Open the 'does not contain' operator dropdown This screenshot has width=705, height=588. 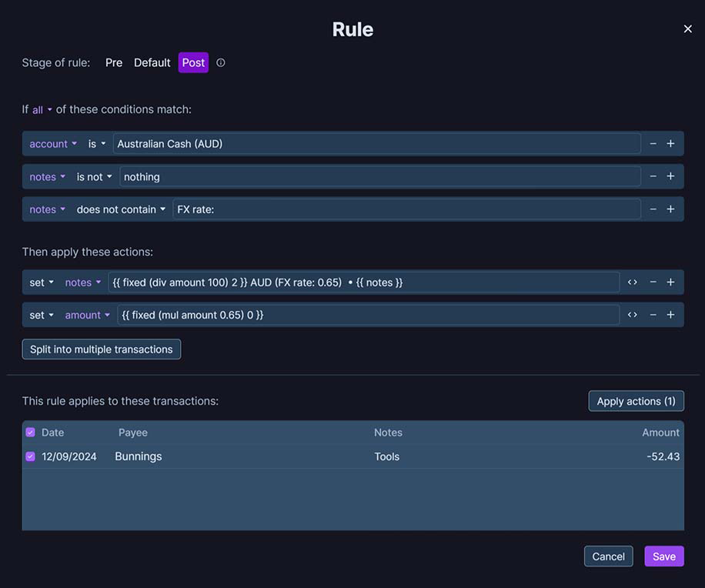121,209
